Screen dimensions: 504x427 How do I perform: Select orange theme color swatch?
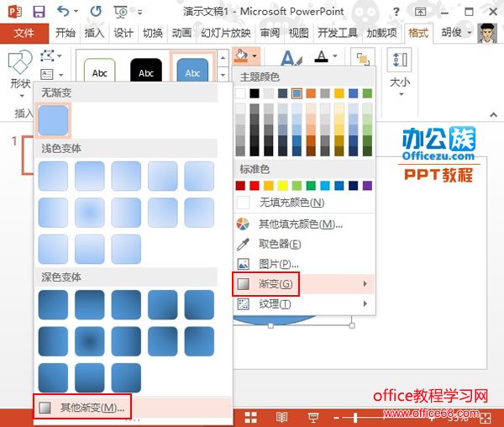click(x=311, y=93)
